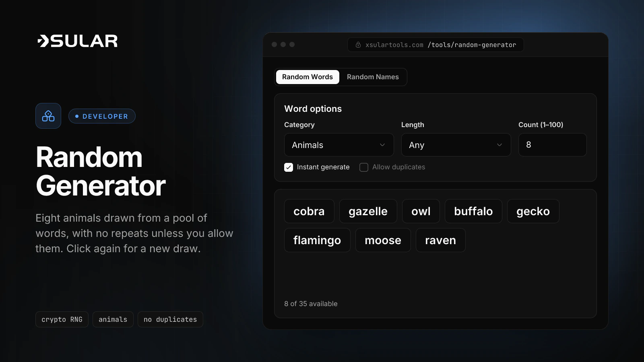Click the crypto RNG tag
Screen dimensions: 644x362
[x=62, y=319]
